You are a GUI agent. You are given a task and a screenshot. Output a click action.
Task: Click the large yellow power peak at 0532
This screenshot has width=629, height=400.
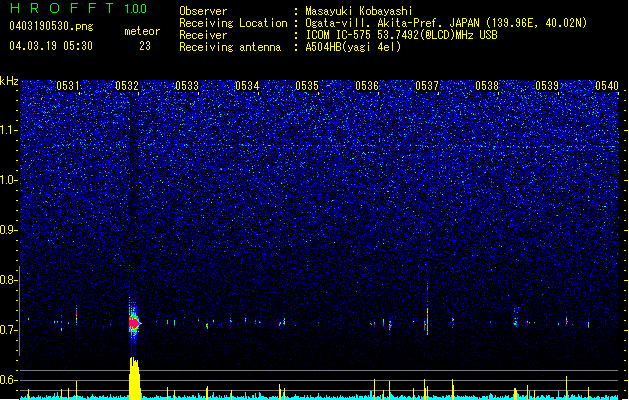[x=135, y=378]
